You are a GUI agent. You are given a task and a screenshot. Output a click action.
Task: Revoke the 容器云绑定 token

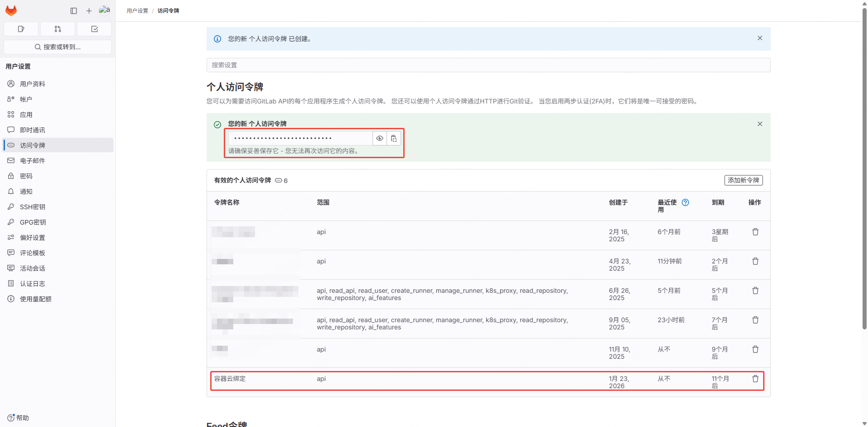[755, 379]
